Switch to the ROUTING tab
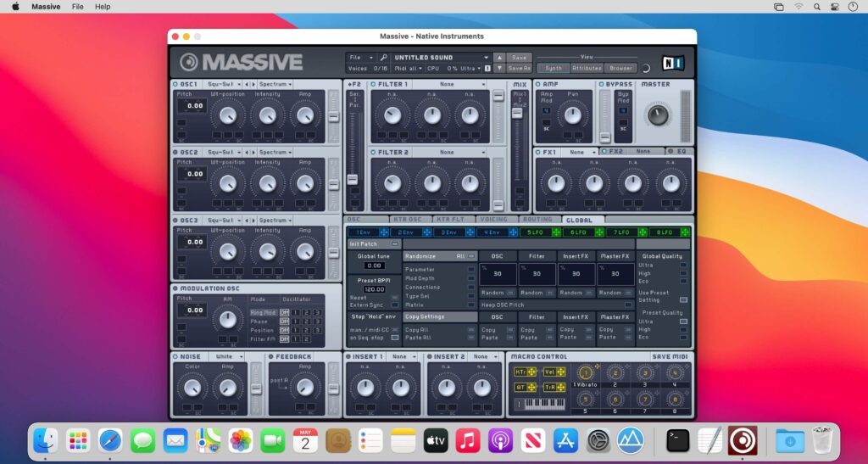Viewport: 868px width, 464px height. pyautogui.click(x=537, y=220)
